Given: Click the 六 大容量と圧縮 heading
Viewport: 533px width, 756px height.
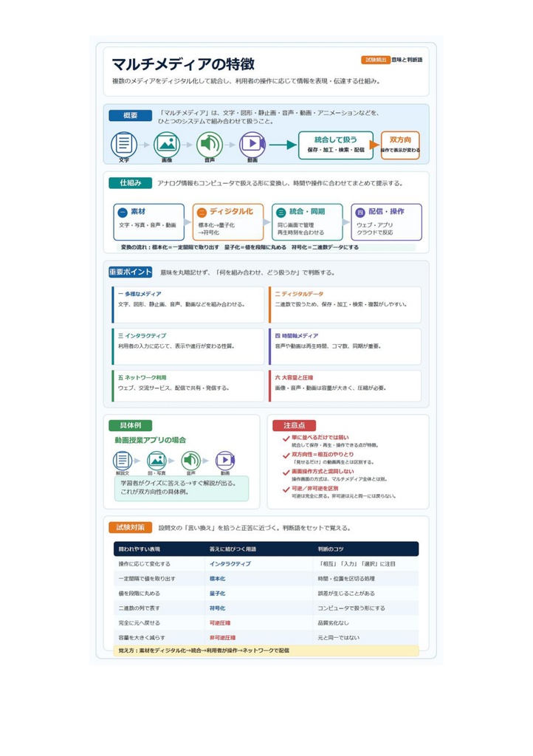Looking at the screenshot, I should click(x=294, y=377).
